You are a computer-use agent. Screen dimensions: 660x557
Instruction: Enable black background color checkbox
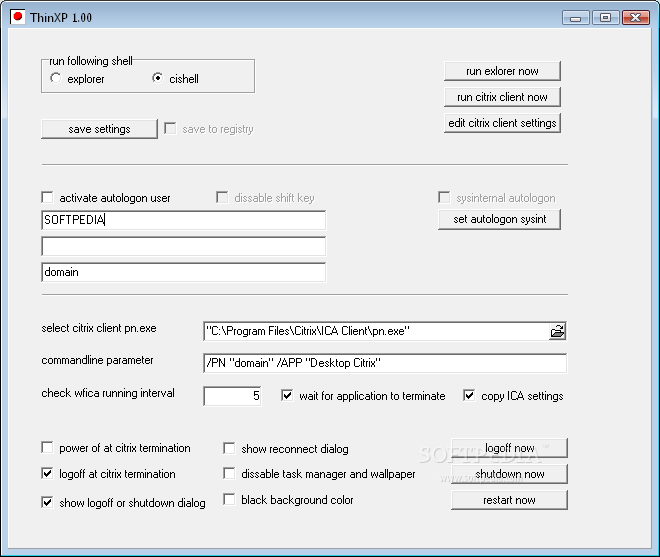[x=229, y=500]
